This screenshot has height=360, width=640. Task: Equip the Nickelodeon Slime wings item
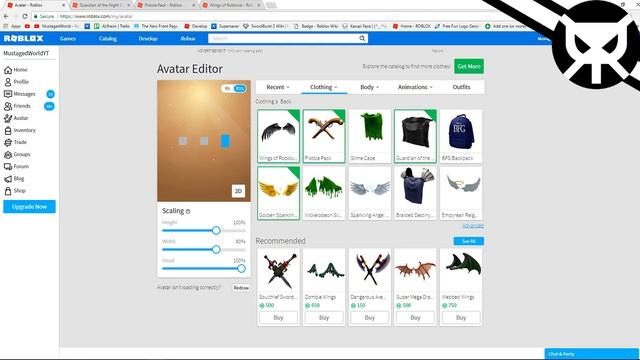[324, 193]
